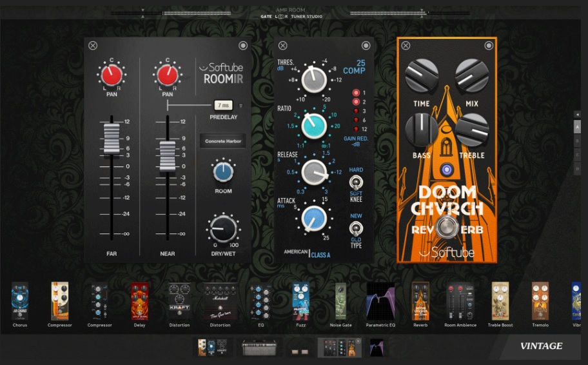Click the TIME knob on Doom Church

(x=422, y=76)
